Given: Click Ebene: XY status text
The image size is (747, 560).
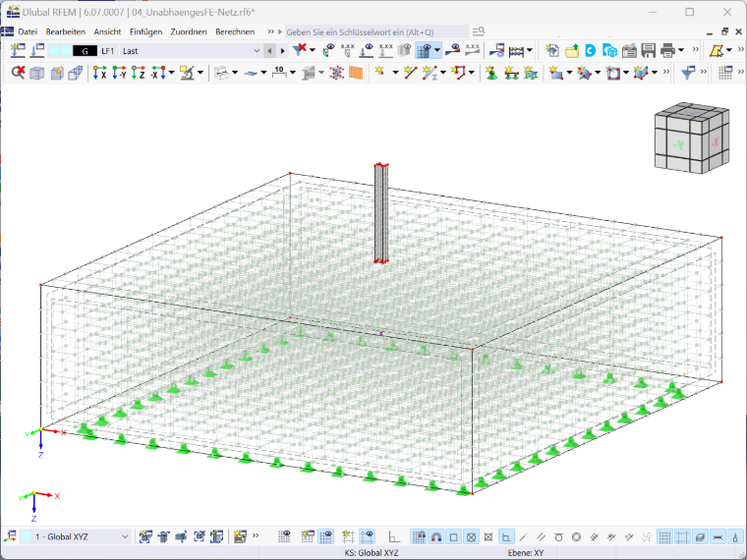Looking at the screenshot, I should 526,553.
